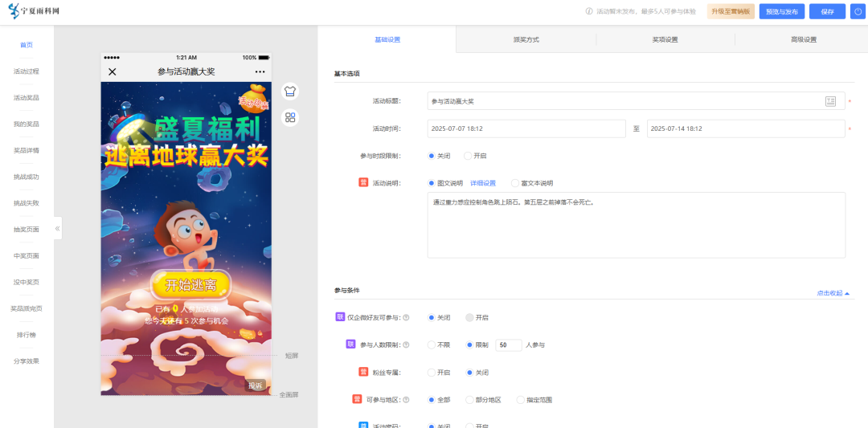Viewport: 868px width, 428px height.
Task: Click the title template icon in 活动标题 field
Action: pos(830,101)
